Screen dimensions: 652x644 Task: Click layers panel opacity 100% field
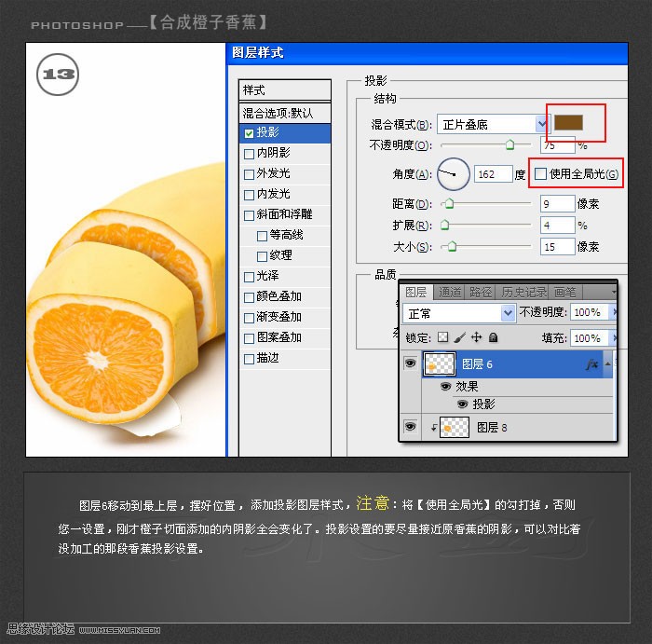589,312
